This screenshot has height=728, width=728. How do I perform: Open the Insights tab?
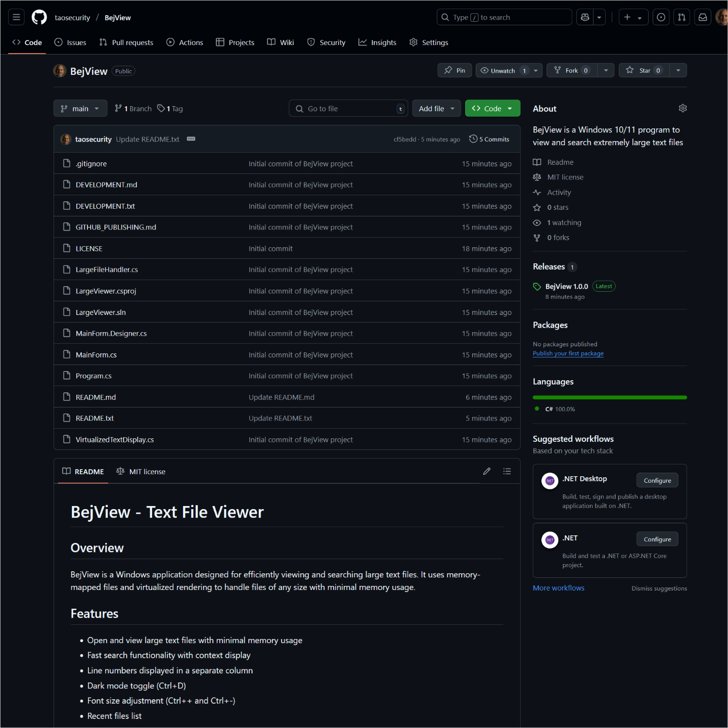pos(377,42)
